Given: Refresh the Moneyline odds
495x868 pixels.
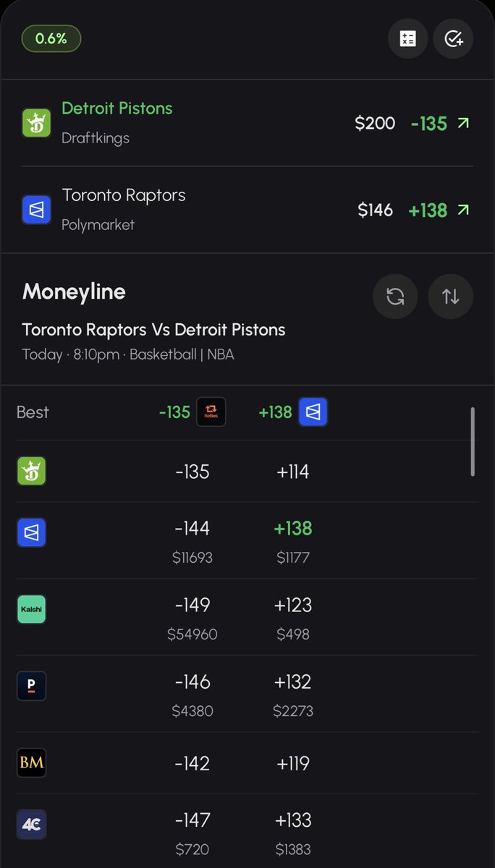Looking at the screenshot, I should pyautogui.click(x=395, y=297).
